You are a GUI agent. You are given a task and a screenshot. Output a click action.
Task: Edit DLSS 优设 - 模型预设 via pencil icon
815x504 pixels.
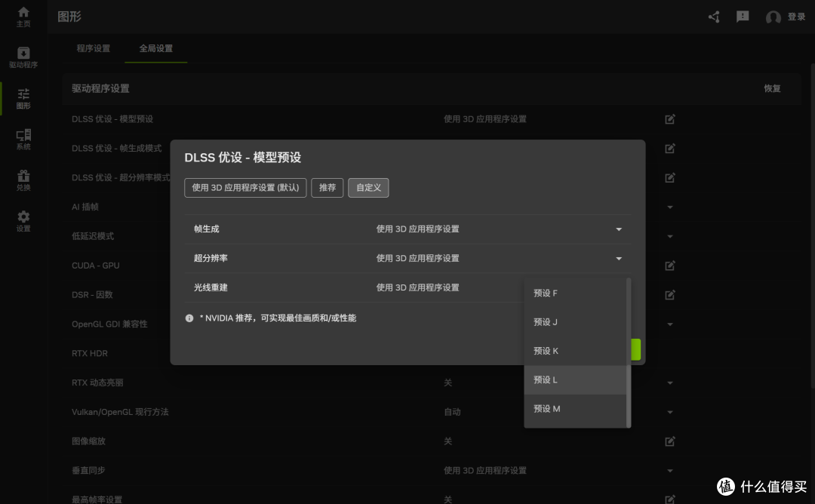click(670, 119)
